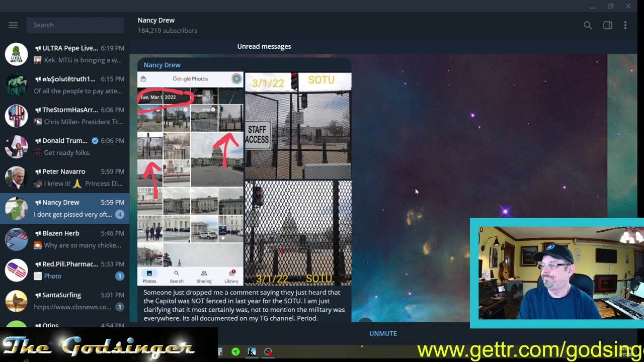Image resolution: width=644 pixels, height=362 pixels.
Task: Click the cbsnews link preview in SantaSurfing row
Action: tap(72, 307)
